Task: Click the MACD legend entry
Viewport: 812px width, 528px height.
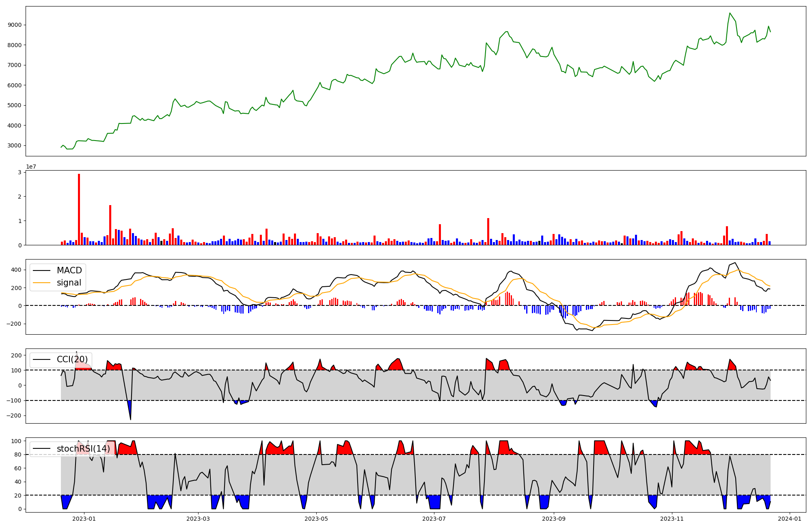Action: point(69,270)
